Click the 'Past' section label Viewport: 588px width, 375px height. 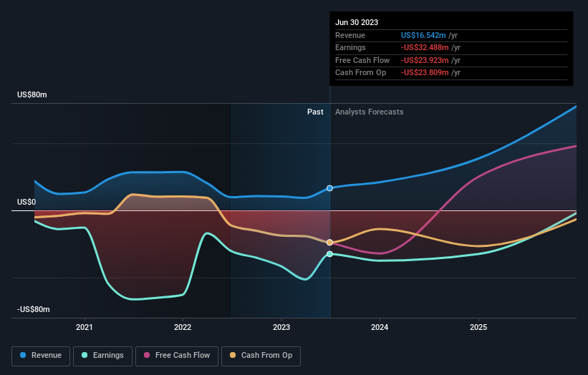coord(315,112)
